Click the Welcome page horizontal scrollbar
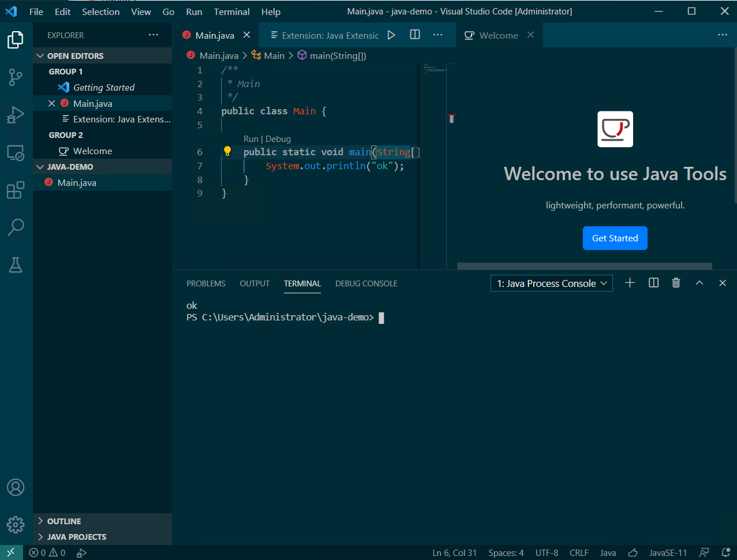 click(x=584, y=266)
